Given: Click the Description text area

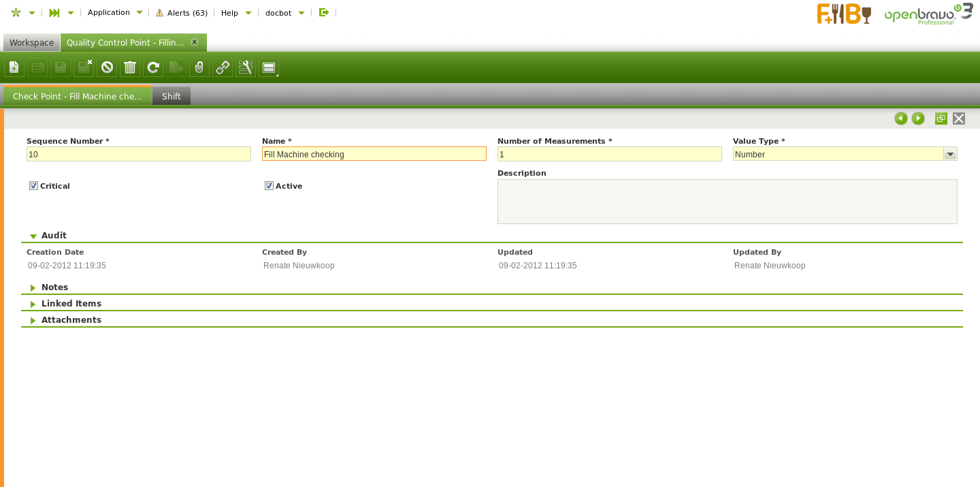Looking at the screenshot, I should (727, 202).
